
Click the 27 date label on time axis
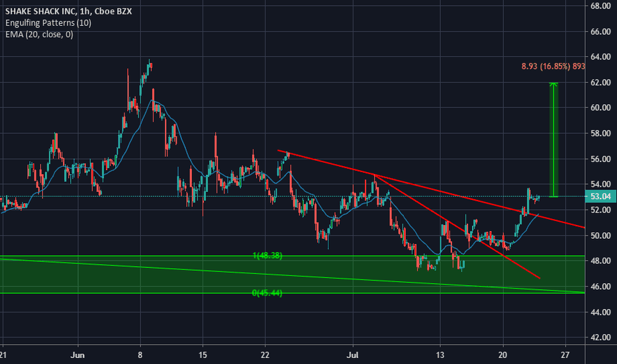[x=565, y=355]
